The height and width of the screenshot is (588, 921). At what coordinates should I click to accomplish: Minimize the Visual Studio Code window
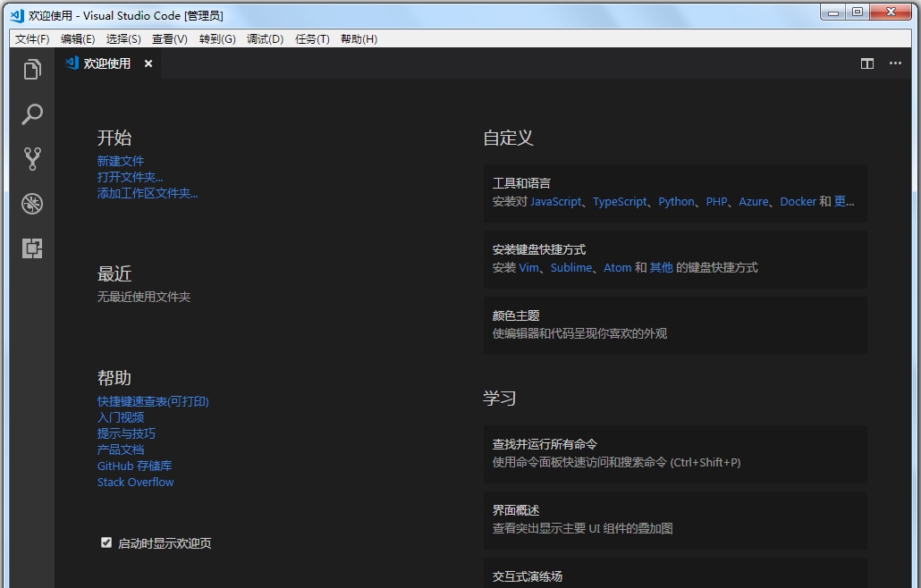832,13
